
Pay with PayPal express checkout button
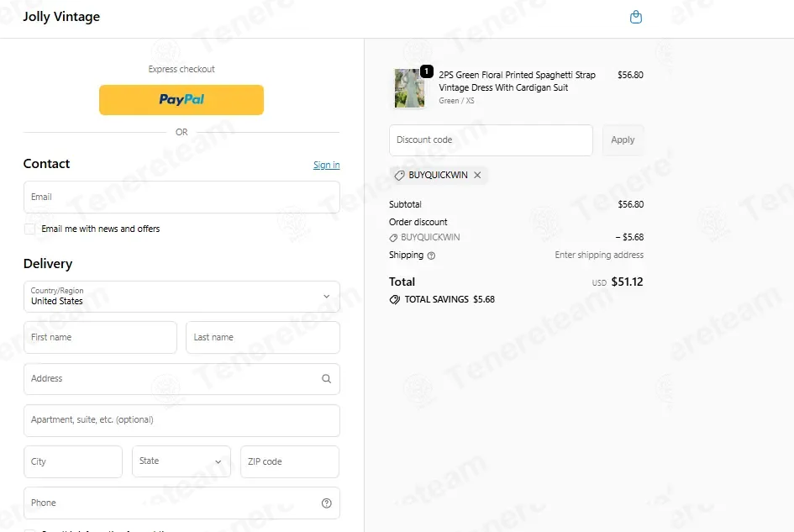(181, 100)
